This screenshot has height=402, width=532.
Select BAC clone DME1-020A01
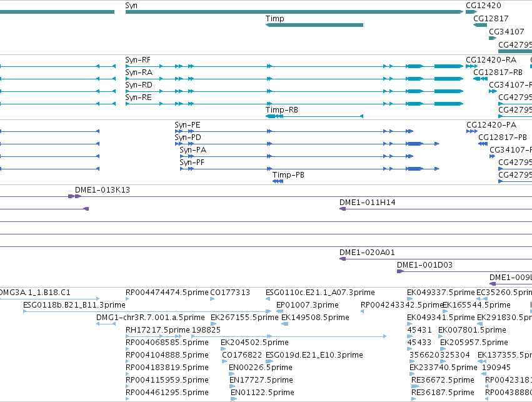367,253
